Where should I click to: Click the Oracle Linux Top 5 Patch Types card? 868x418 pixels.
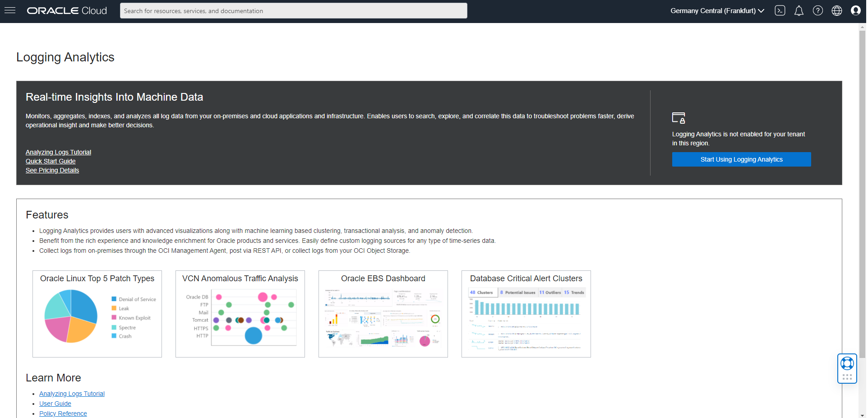(x=97, y=314)
